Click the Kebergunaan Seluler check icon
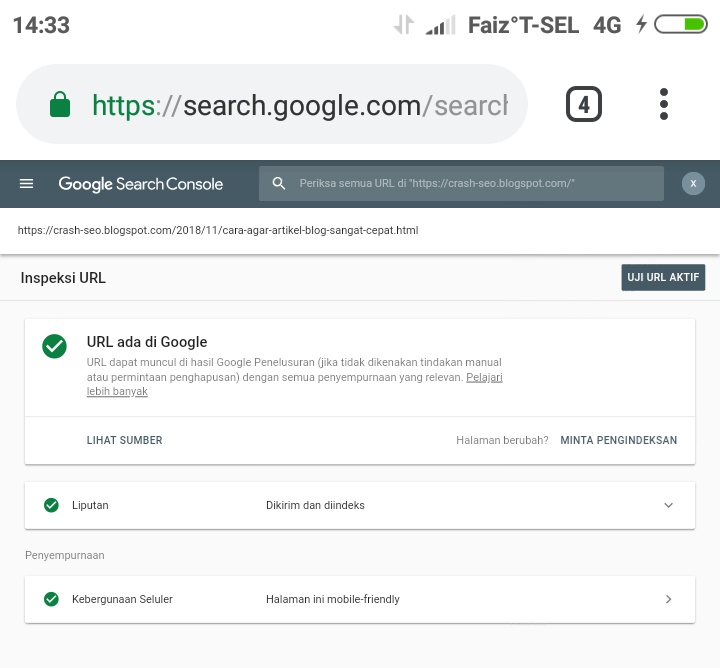 pyautogui.click(x=51, y=599)
